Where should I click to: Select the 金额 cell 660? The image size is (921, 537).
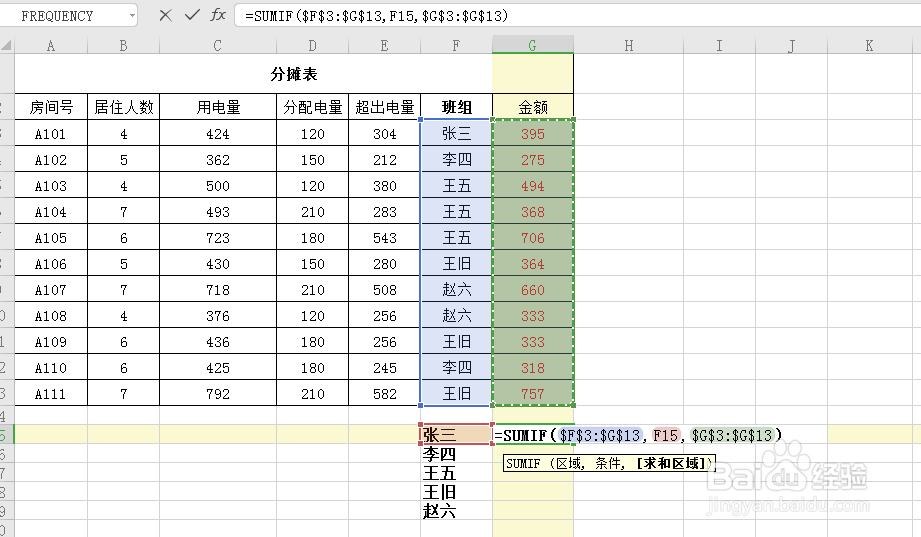(533, 290)
